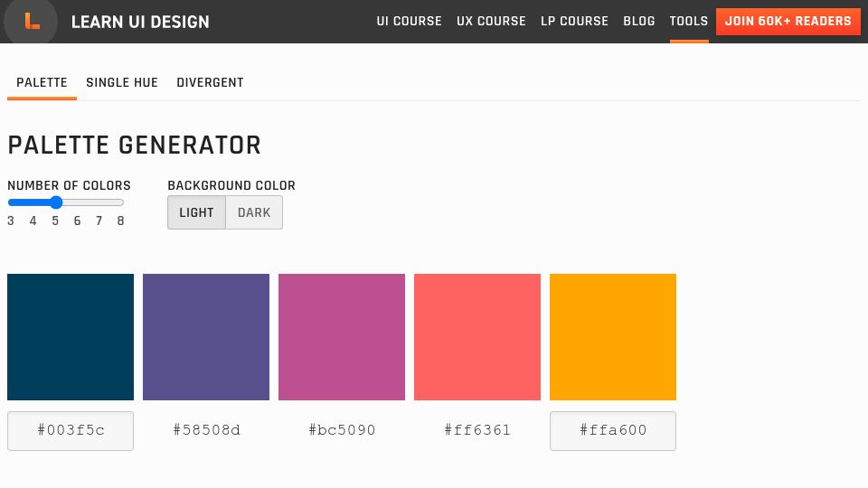
Task: Click the coral #ff6361 swatch
Action: coord(477,337)
